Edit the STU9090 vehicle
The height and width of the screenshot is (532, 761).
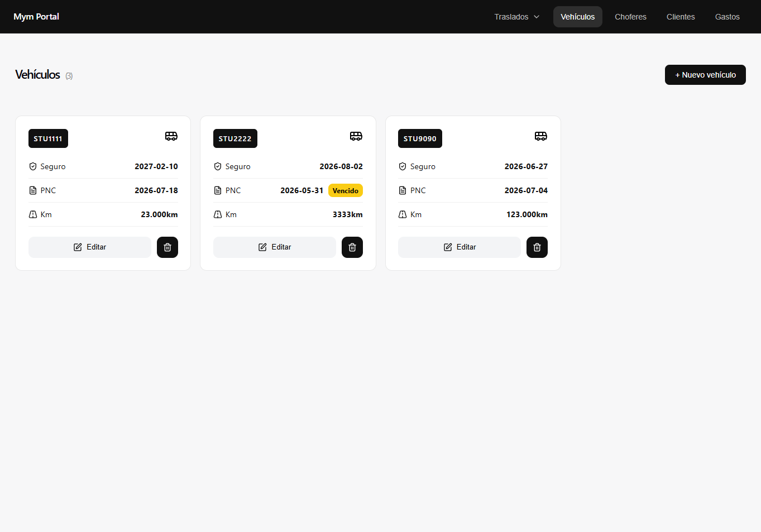tap(460, 247)
